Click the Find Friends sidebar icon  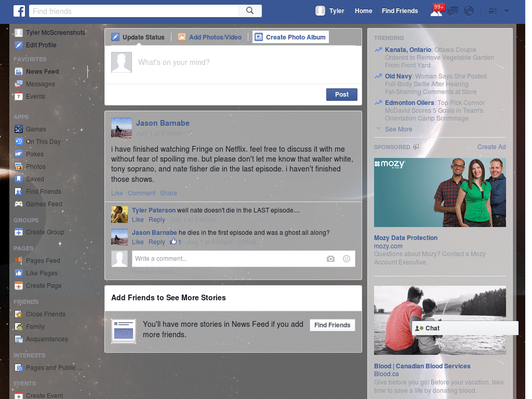point(19,192)
